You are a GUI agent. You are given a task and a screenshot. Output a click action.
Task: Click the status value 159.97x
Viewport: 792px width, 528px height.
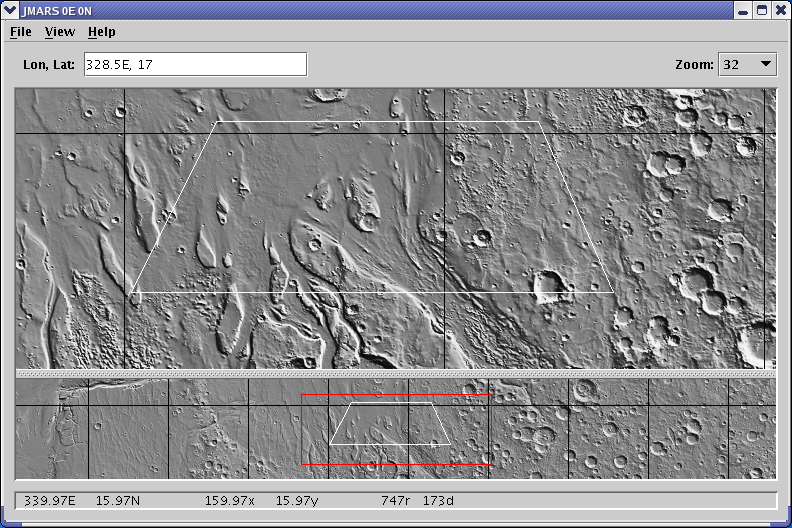point(229,501)
